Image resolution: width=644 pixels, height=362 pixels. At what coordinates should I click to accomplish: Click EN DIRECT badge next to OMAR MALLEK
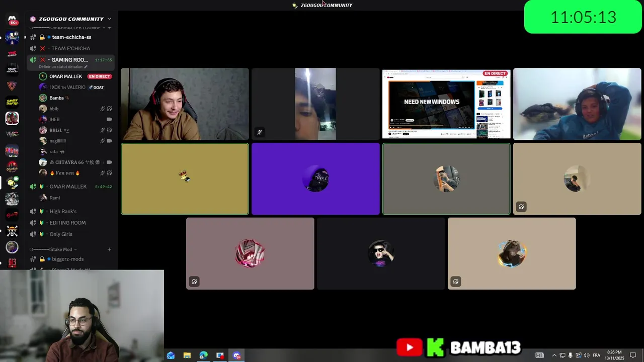pyautogui.click(x=99, y=76)
